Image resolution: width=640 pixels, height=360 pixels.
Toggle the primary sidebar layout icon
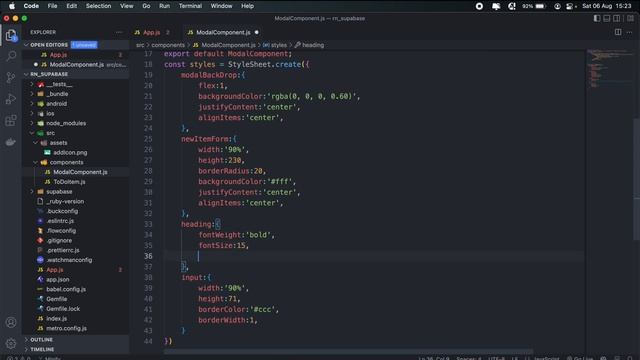pos(597,18)
